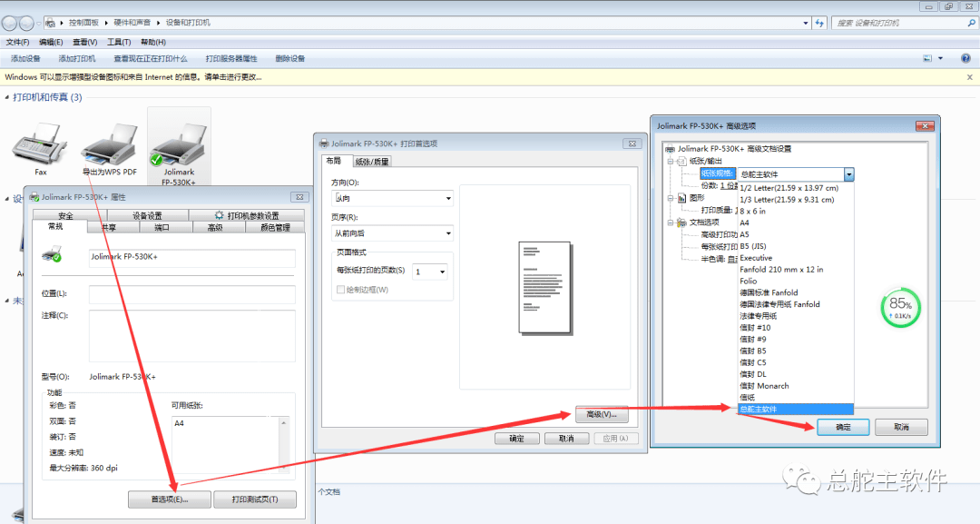Close the 打印首选项 dialog
This screenshot has height=524, width=980.
pyautogui.click(x=632, y=143)
